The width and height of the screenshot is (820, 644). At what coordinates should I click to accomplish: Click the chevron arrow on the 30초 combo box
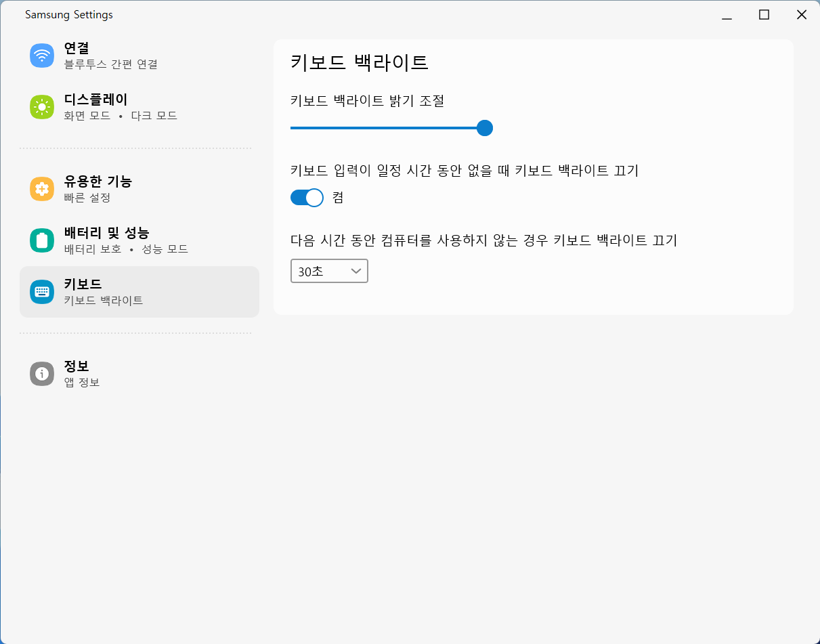(x=356, y=271)
